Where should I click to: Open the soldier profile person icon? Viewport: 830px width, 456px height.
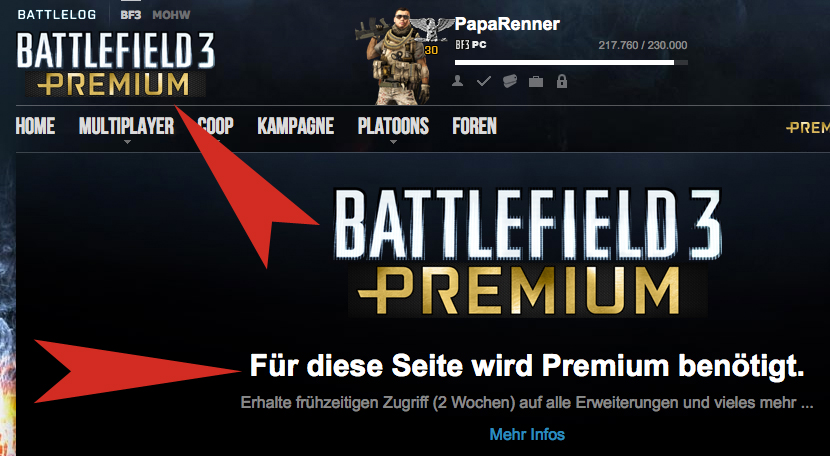(457, 82)
